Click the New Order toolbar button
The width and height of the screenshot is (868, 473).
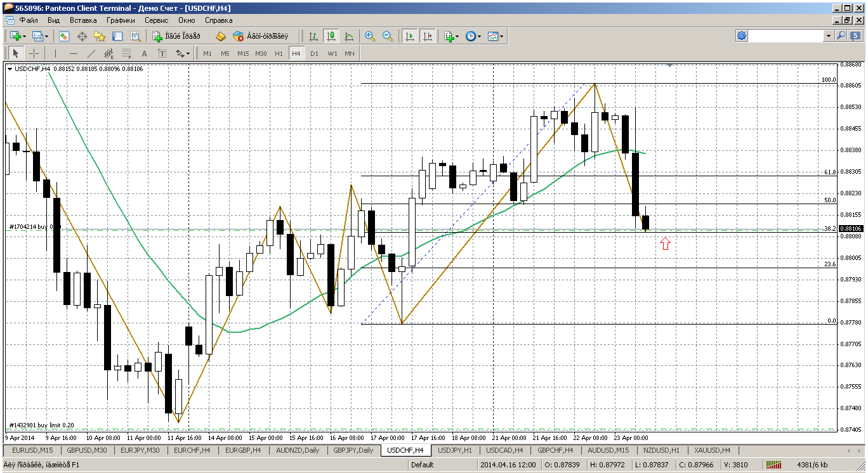176,36
